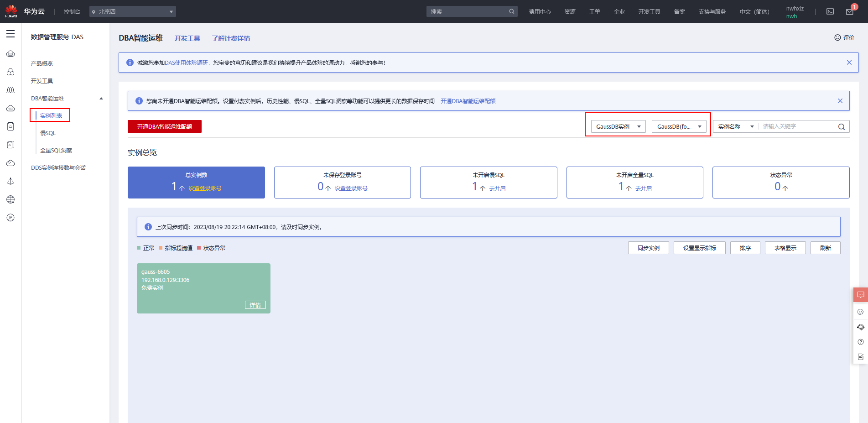
Task: Open the GaussDB(fo... engine dropdown
Action: [x=679, y=126]
